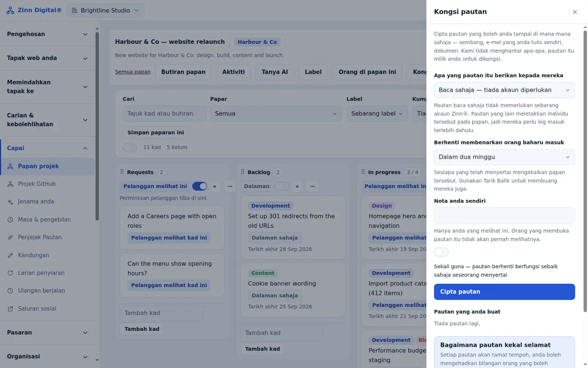Image resolution: width=588 pixels, height=368 pixels.
Task: Grab the Backlog column drag handle
Action: 243,172
